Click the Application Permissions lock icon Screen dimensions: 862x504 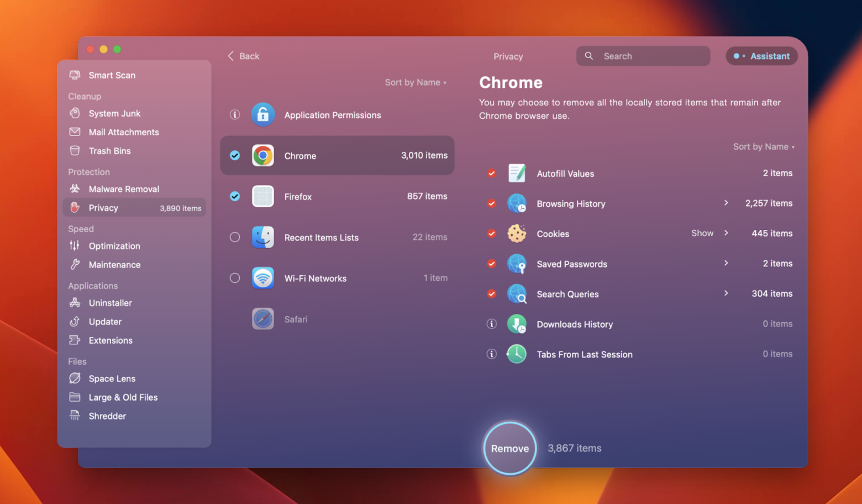click(263, 114)
